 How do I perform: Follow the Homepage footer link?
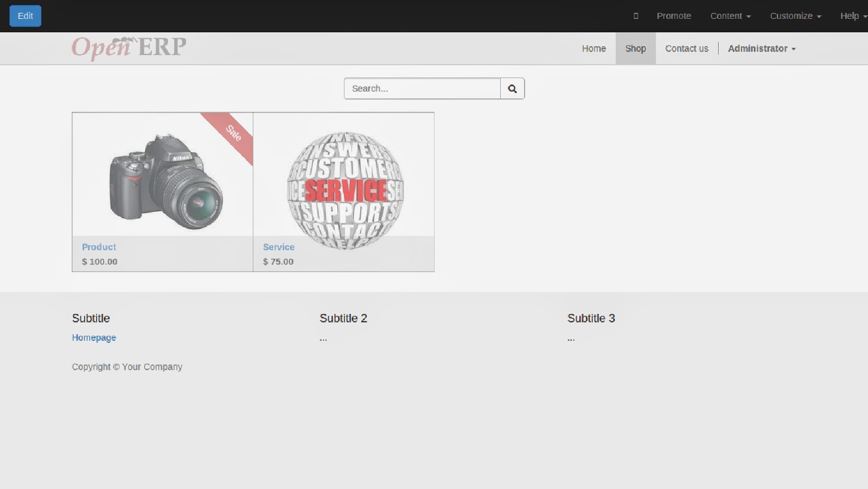94,337
